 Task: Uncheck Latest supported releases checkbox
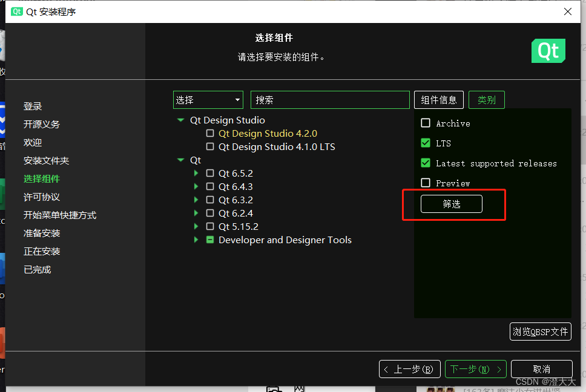click(x=426, y=163)
